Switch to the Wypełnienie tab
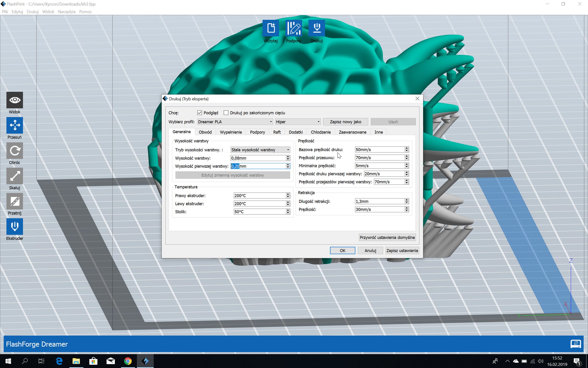The width and height of the screenshot is (588, 368). point(230,132)
